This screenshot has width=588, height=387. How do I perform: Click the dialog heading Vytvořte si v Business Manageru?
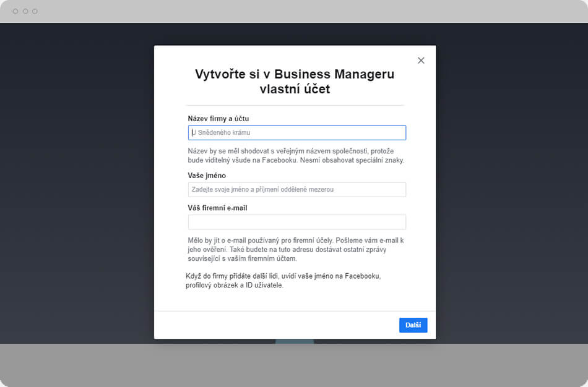[295, 82]
